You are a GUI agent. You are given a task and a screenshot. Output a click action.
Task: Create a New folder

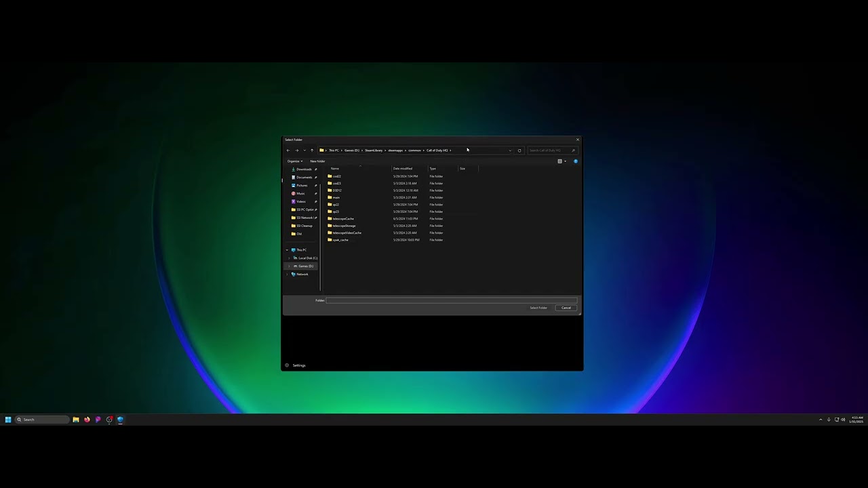317,161
